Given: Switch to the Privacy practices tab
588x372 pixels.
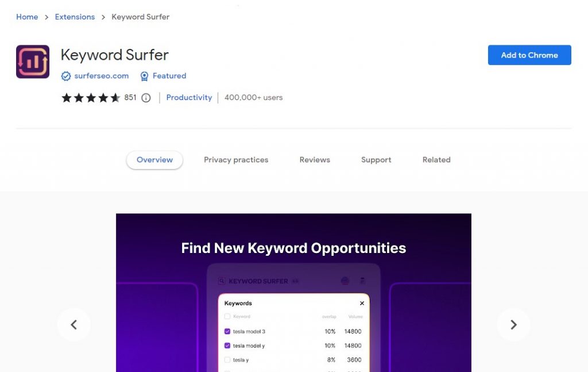Looking at the screenshot, I should 236,160.
